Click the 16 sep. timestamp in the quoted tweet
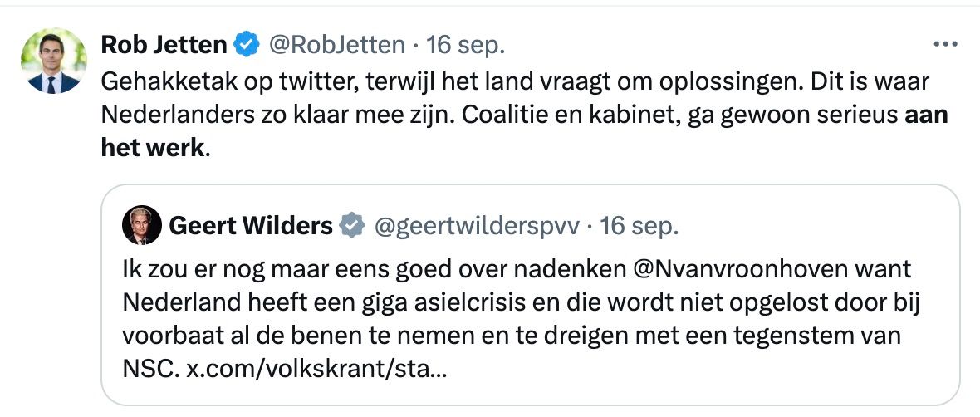This screenshot has width=980, height=417. click(x=639, y=225)
